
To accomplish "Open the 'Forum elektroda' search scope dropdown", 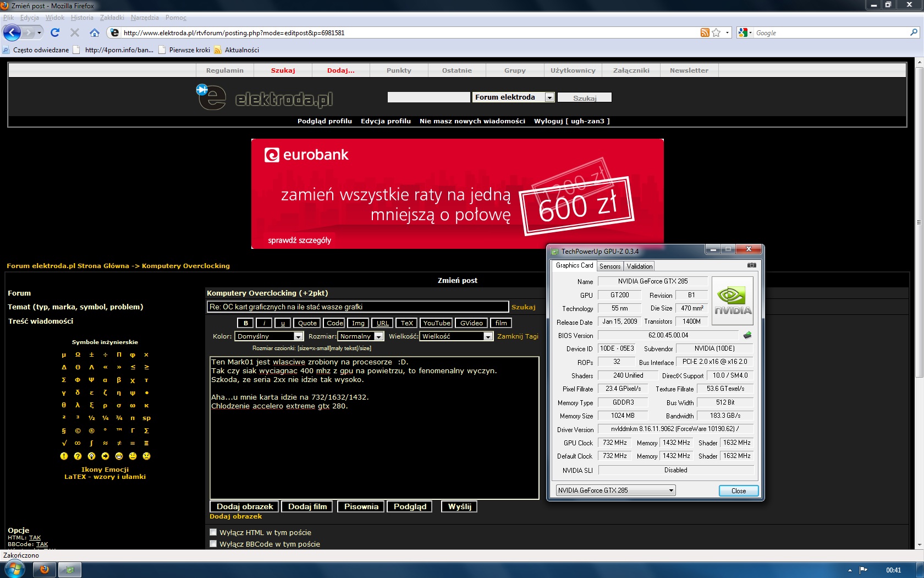I will [513, 97].
